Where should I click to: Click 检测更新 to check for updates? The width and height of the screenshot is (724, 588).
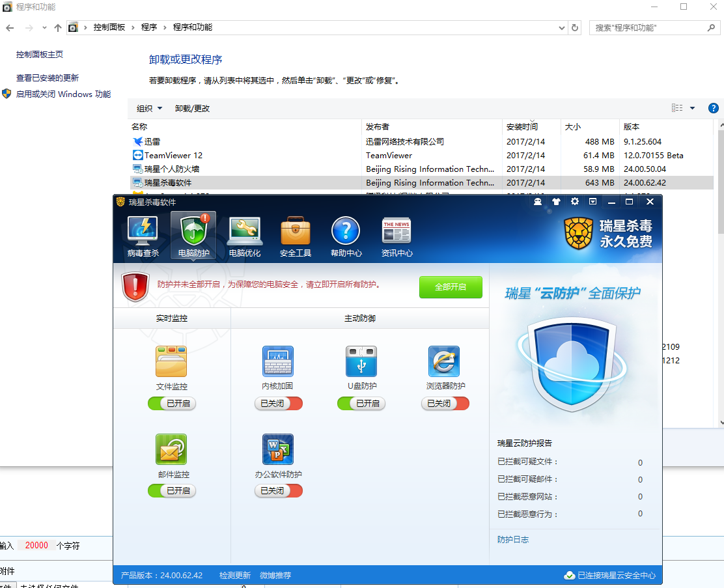pos(235,576)
